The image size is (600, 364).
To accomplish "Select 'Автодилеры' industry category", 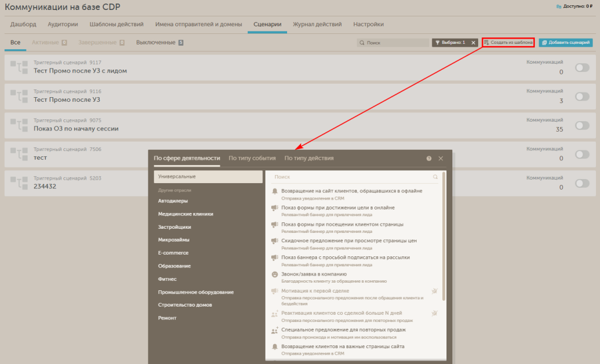I will coord(173,201).
